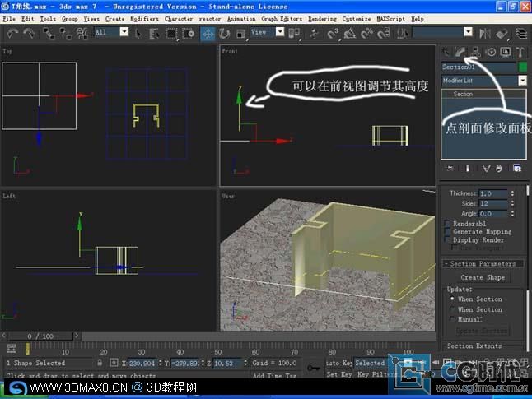Click the Section01 object name field
Image resolution: width=532 pixels, height=399 pixels.
(x=479, y=67)
